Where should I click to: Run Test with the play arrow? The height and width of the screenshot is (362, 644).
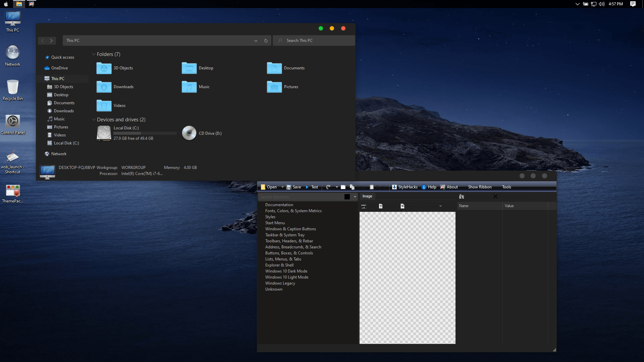pos(307,187)
